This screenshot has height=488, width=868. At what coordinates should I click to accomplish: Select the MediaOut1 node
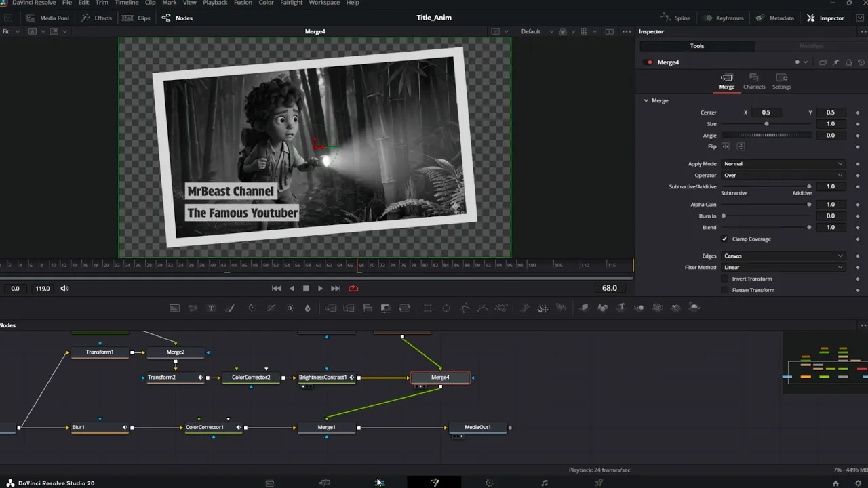(x=477, y=428)
